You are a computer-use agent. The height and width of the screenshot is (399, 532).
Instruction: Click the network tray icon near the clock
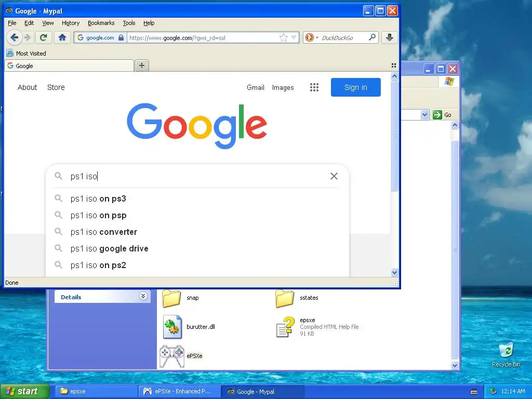pyautogui.click(x=494, y=392)
